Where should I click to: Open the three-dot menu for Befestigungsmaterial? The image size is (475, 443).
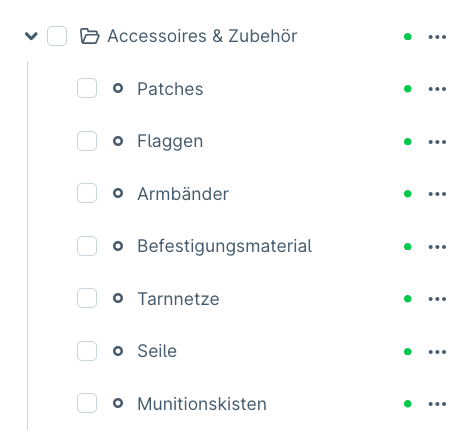[x=437, y=247]
